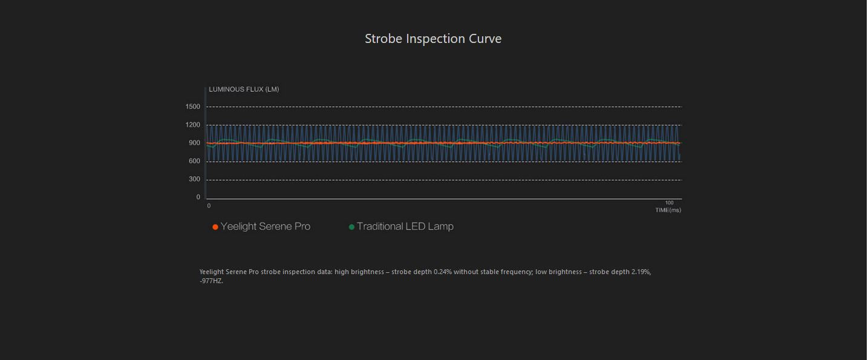Screen dimensions: 868x360
Task: Click the 600 value on the vertical axis
Action: click(194, 161)
